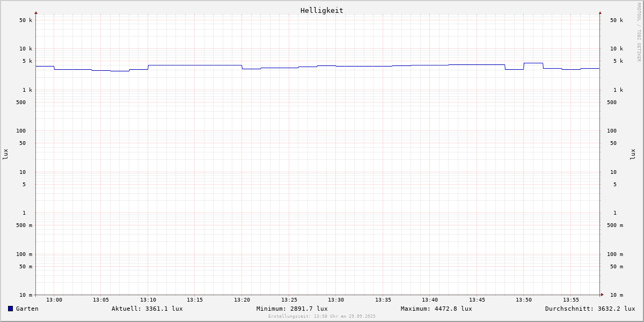Screen dimensions: 644x322
Task: Click the red arrow atop right axis
Action: (x=600, y=12)
